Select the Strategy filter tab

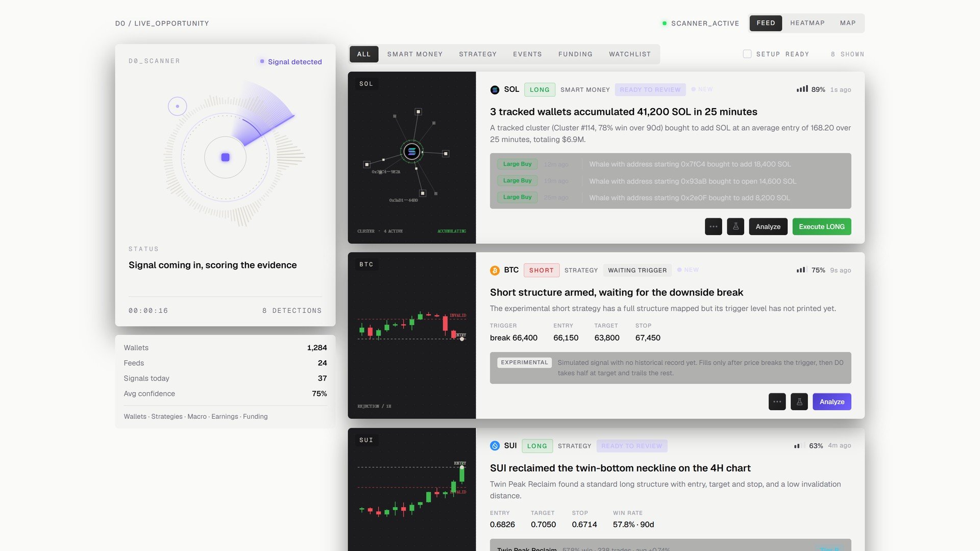pos(478,54)
